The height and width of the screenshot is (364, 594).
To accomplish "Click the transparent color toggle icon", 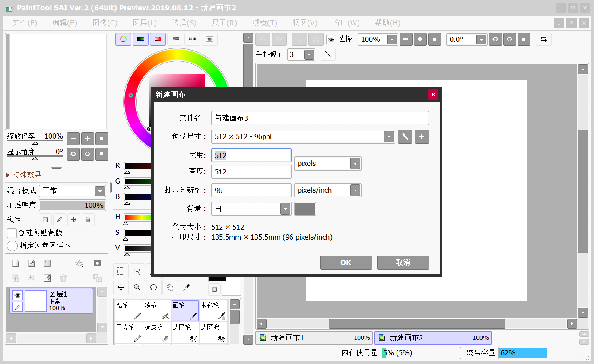I will click(214, 289).
